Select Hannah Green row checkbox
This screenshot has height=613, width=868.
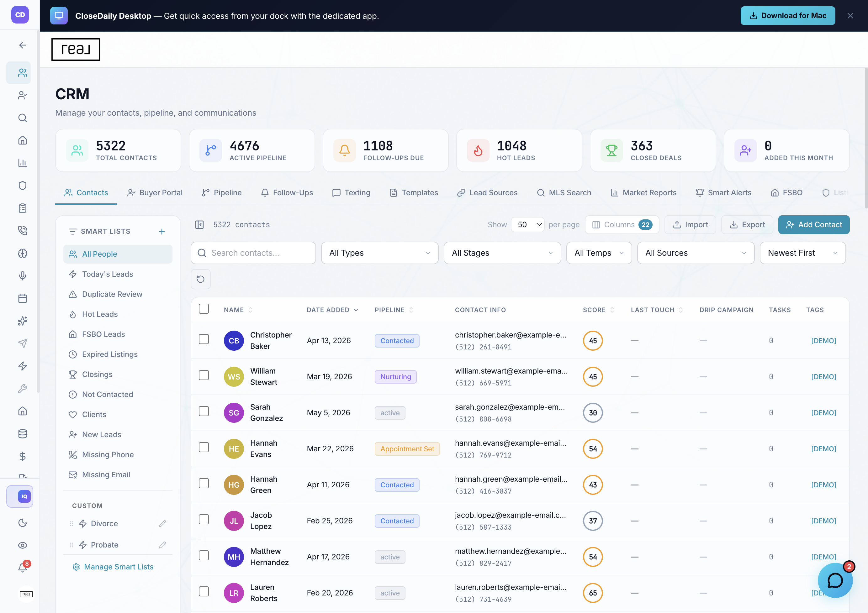tap(204, 484)
